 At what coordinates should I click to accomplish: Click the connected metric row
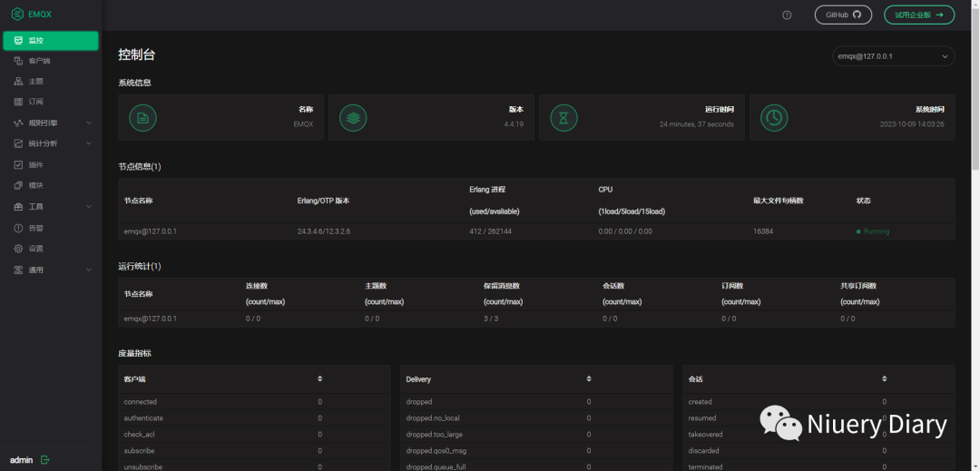coord(254,402)
